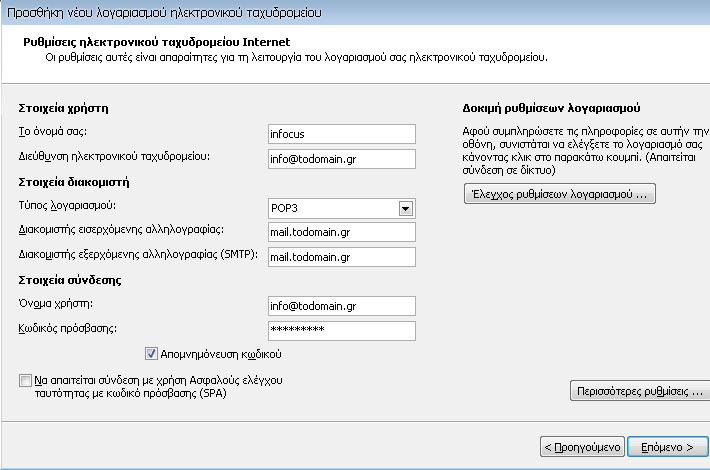Click the 'Τύπος λογαριασμού:' label
Viewport: 710px width, 470px height.
click(x=67, y=206)
